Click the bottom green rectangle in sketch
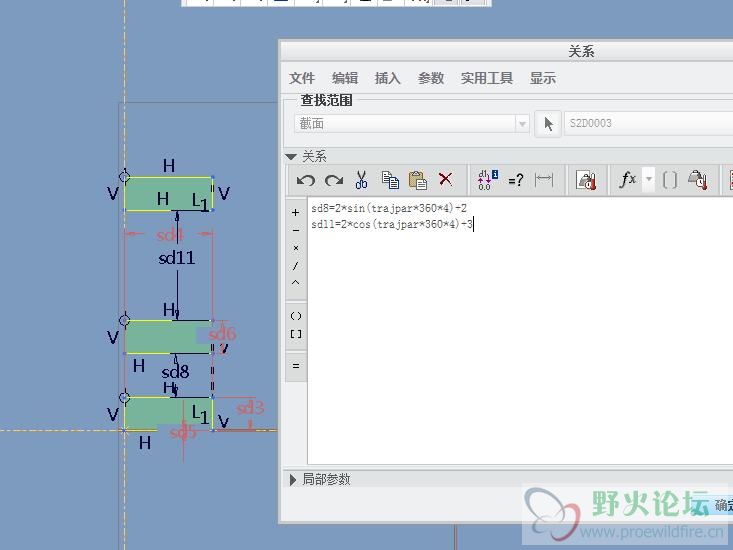The height and width of the screenshot is (550, 733). 168,414
